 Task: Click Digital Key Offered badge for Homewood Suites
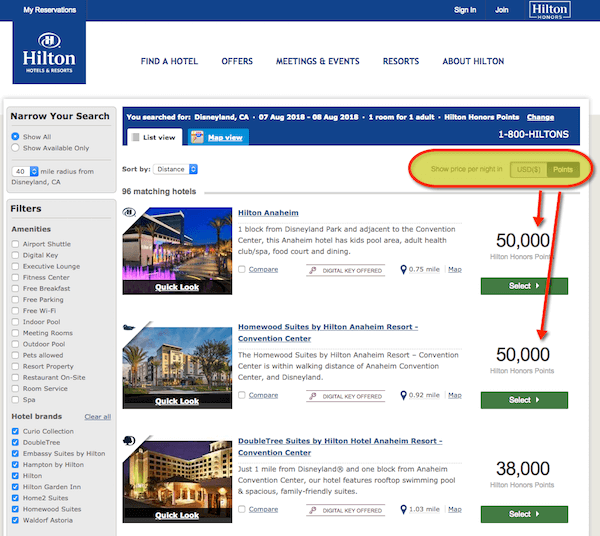click(346, 396)
